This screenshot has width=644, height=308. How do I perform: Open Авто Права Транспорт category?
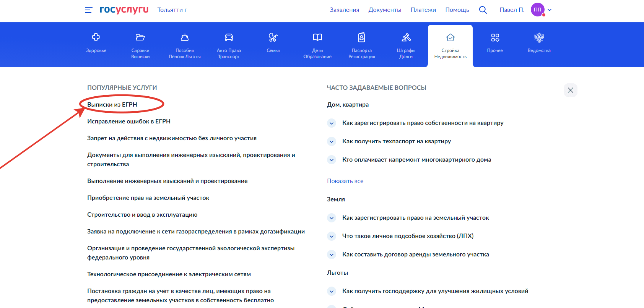(x=229, y=46)
